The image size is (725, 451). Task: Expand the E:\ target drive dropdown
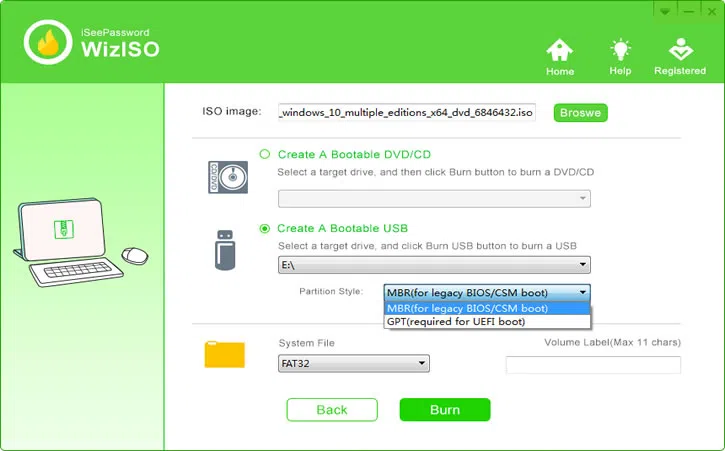tap(434, 265)
